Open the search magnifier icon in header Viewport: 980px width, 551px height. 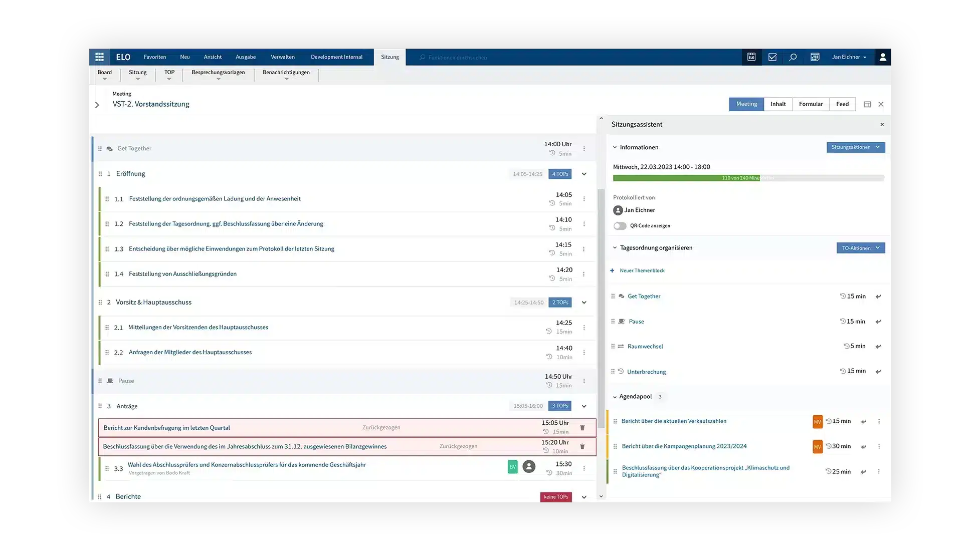tap(793, 57)
